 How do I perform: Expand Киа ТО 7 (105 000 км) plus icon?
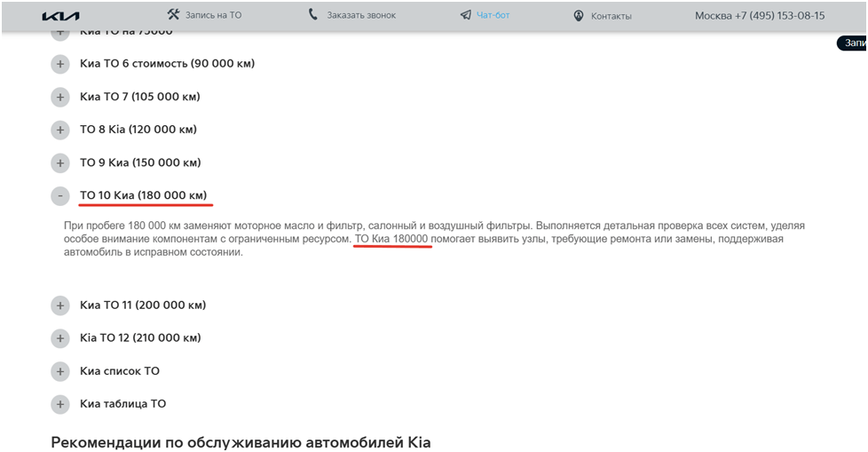coord(60,97)
